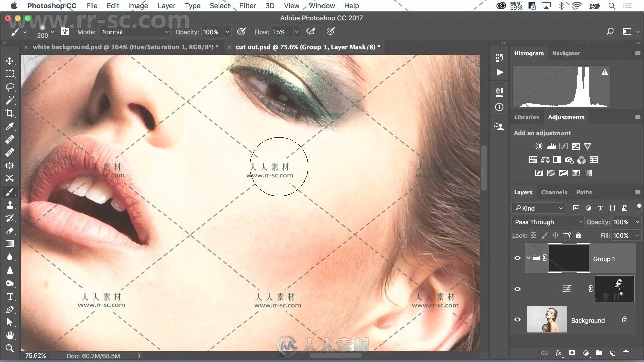644x362 pixels.
Task: Open brush Flow slider dropdown
Action: tap(297, 32)
